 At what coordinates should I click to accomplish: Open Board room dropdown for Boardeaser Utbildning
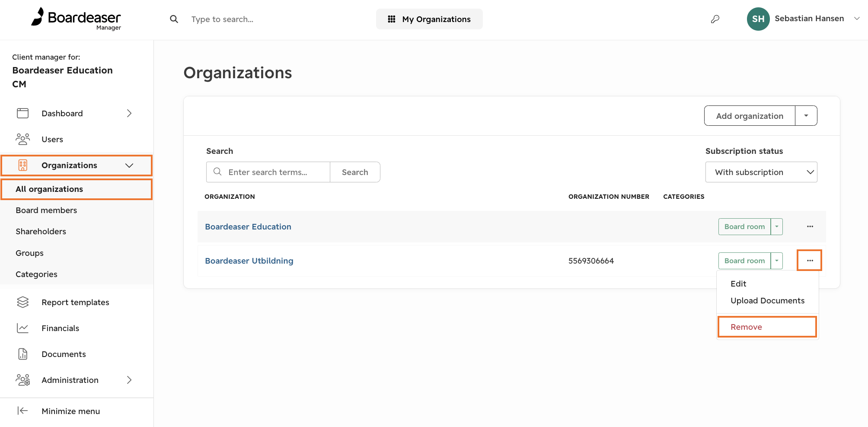click(777, 261)
